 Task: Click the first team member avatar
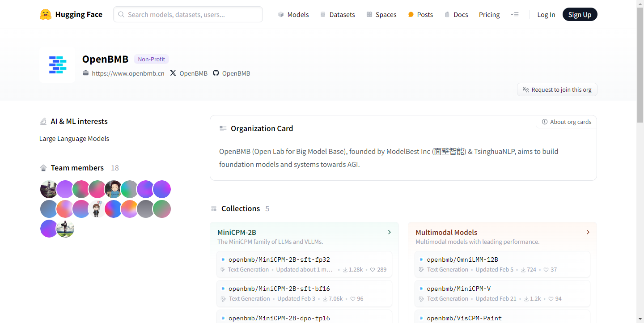pos(49,189)
